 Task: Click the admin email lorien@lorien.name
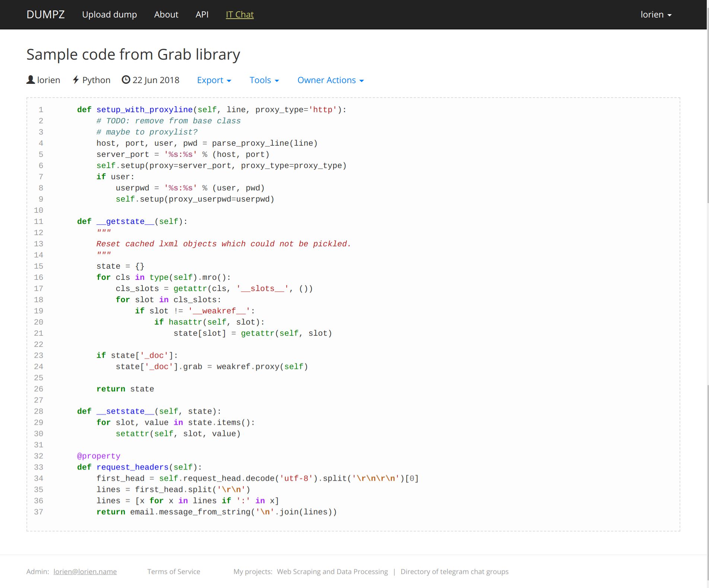(85, 571)
